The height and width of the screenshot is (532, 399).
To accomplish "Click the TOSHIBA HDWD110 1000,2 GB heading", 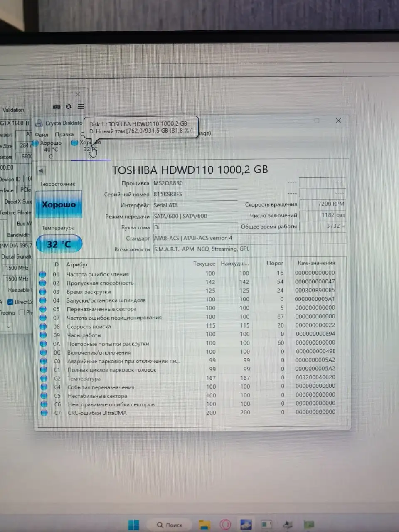I will pyautogui.click(x=190, y=170).
